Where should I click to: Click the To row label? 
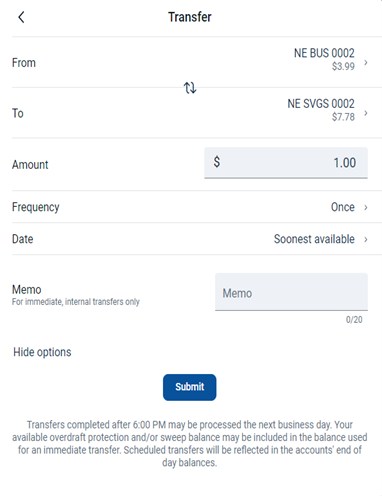[x=18, y=113]
